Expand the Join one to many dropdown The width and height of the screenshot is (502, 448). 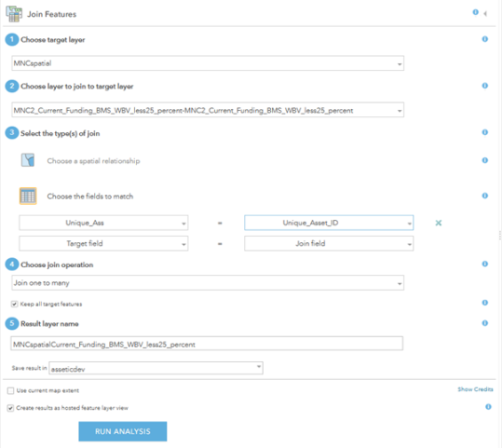[x=208, y=283]
